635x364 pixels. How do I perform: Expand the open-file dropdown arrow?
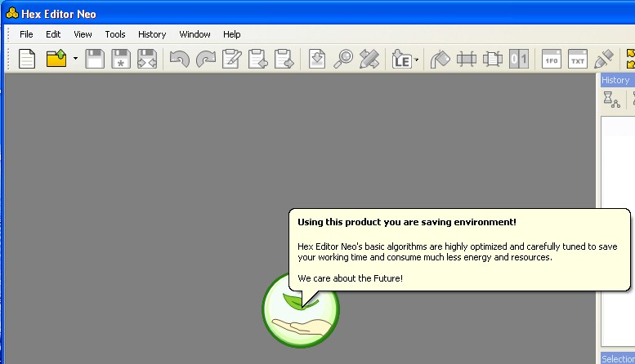(x=75, y=59)
